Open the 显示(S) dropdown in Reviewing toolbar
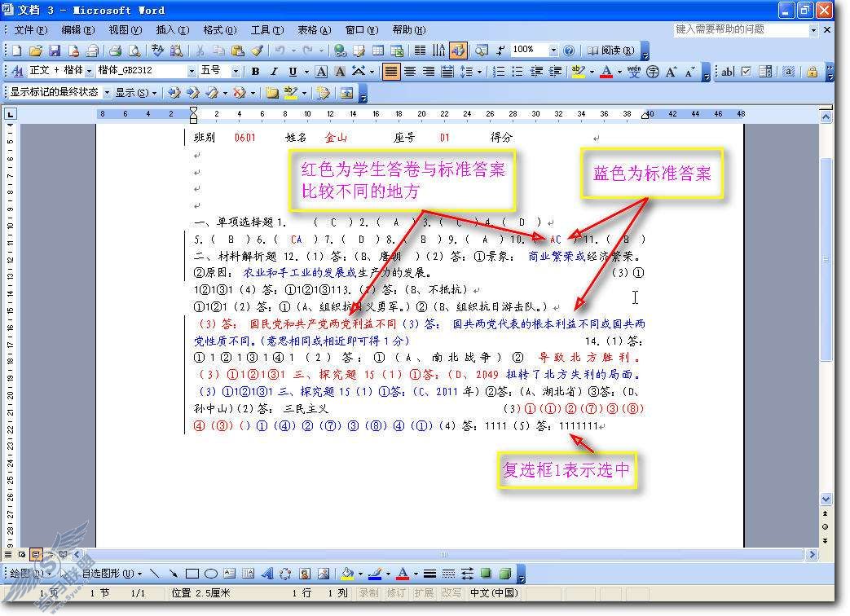 click(x=136, y=93)
